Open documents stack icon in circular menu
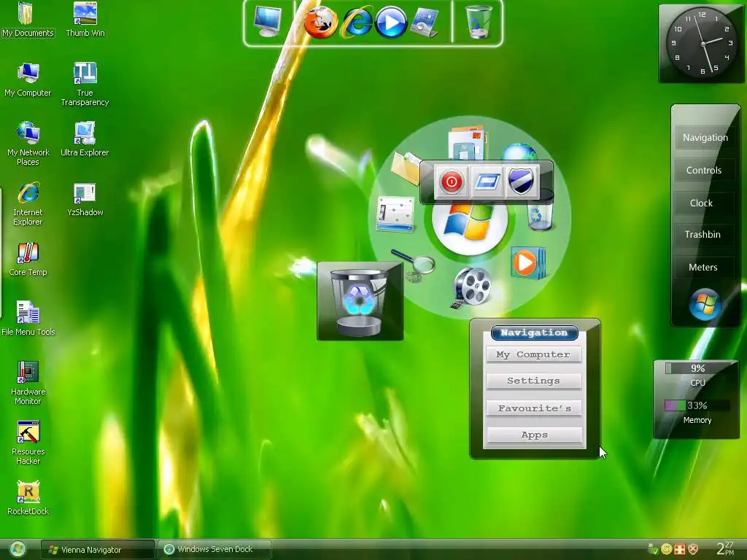The width and height of the screenshot is (747, 560). tap(467, 142)
